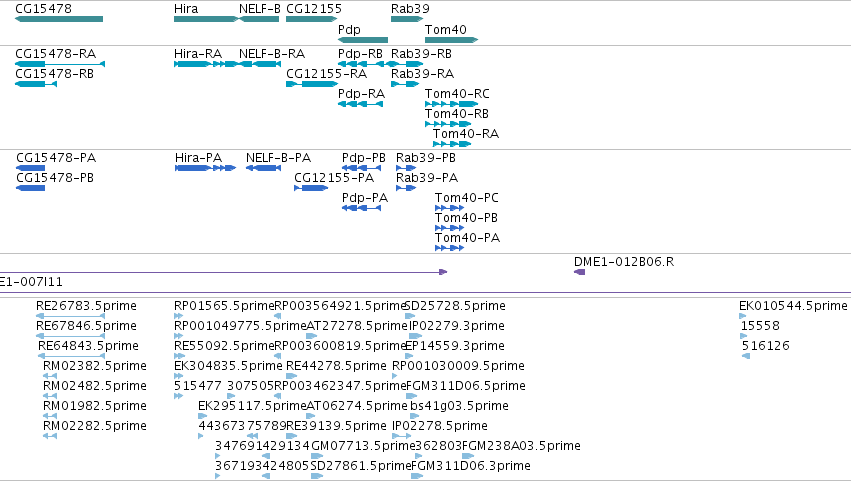
Task: Open EST AT06274.5prime
Action: point(357,406)
